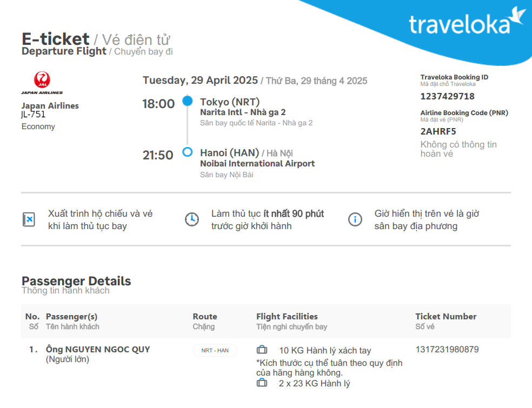Click the Traveloka Booking ID number 1237429718
The height and width of the screenshot is (408, 532).
447,96
